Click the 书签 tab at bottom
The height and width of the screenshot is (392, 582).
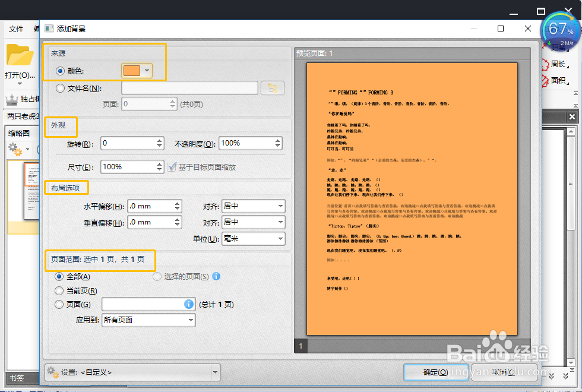click(17, 378)
